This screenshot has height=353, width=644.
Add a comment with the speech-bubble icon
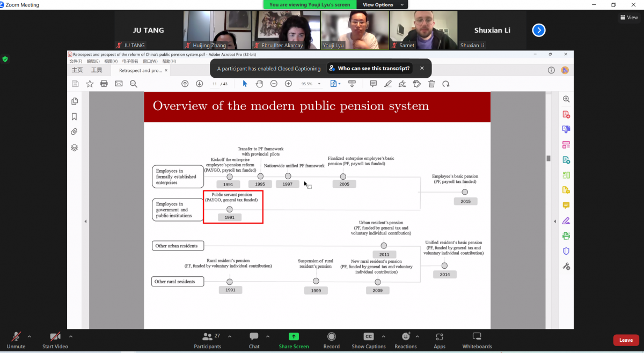[374, 84]
